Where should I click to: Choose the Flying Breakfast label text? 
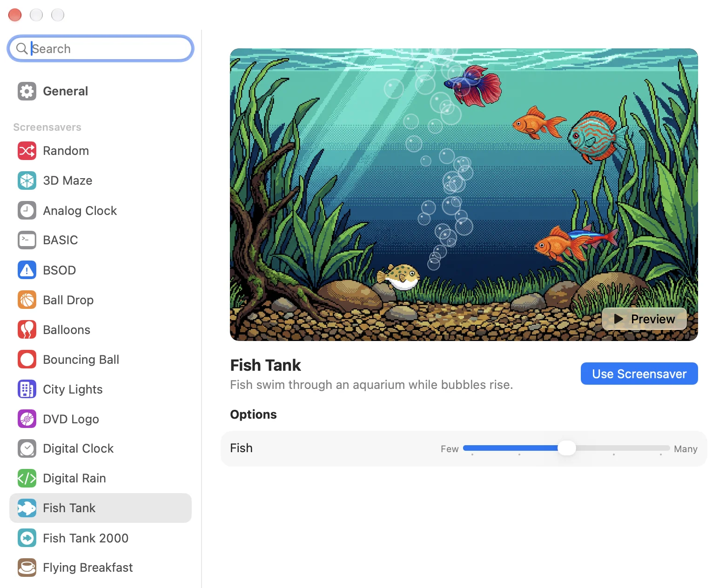pos(88,568)
